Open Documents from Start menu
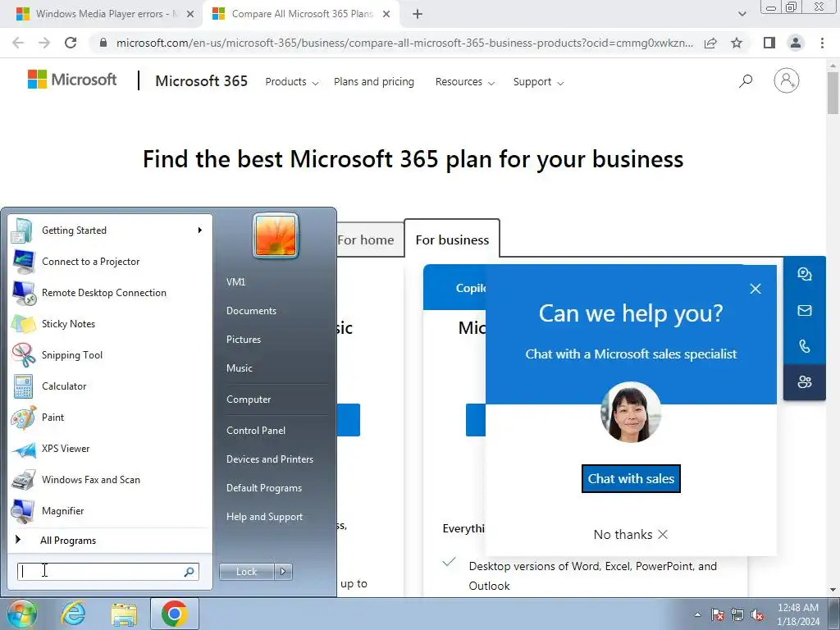This screenshot has width=840, height=630. (251, 311)
